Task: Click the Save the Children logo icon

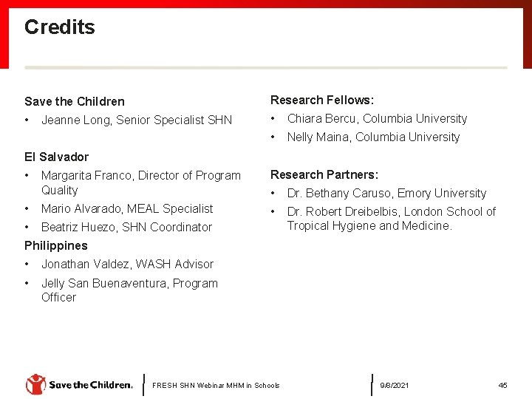Action: (35, 384)
